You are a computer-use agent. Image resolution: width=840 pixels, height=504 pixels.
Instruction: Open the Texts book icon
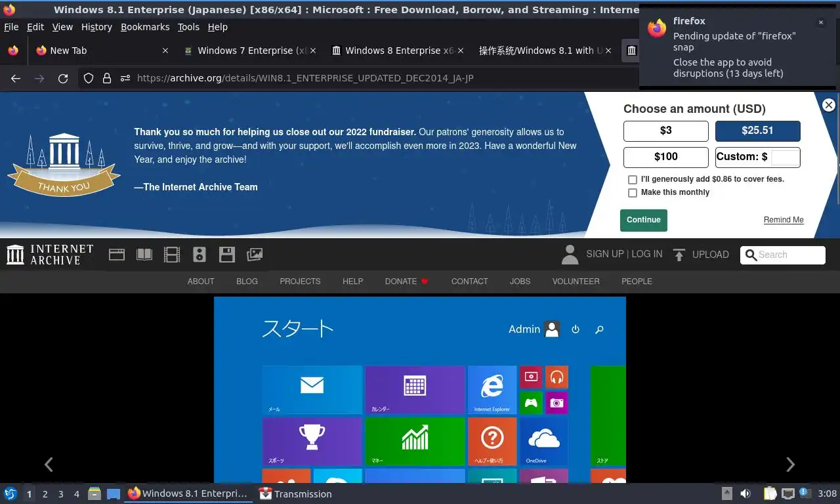[x=144, y=255]
